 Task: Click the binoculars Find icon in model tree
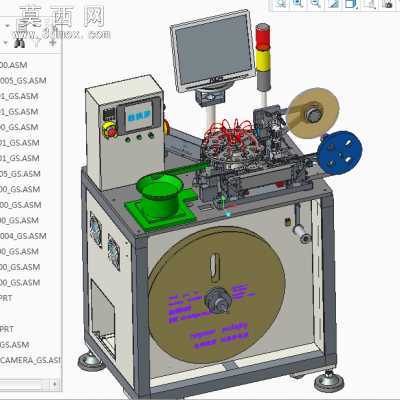pyautogui.click(x=20, y=43)
